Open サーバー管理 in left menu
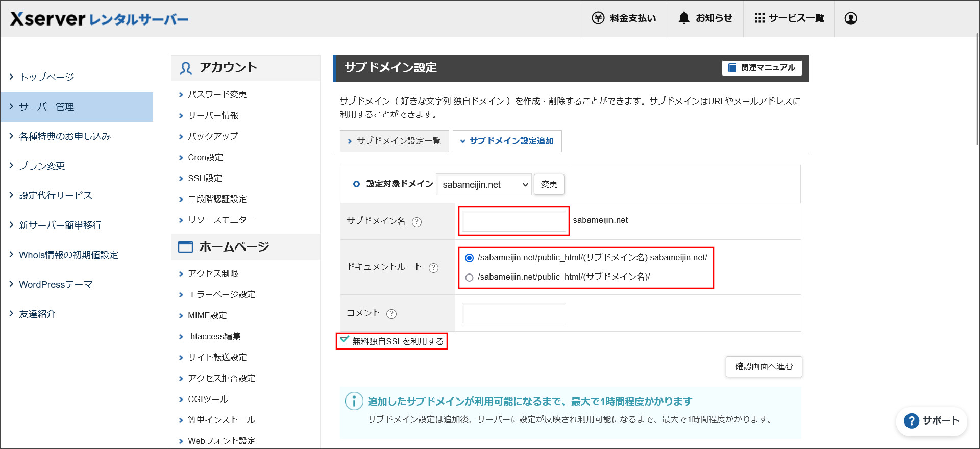This screenshot has height=449, width=980. tap(77, 107)
